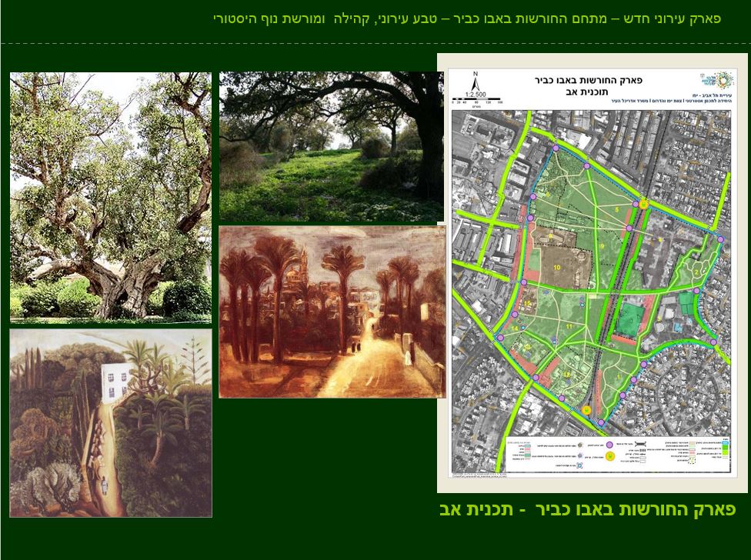Open the palm trees street painting
The width and height of the screenshot is (751, 560).
[331, 312]
